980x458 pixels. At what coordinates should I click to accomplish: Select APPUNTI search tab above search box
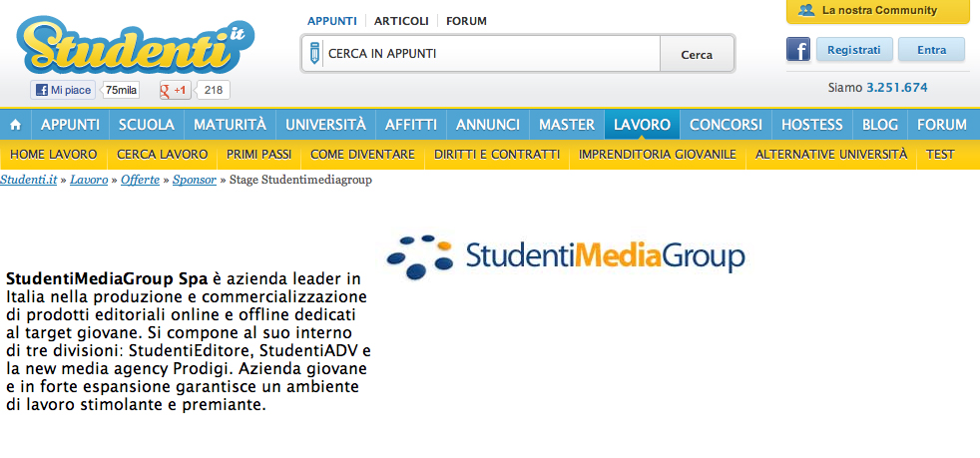(x=332, y=21)
